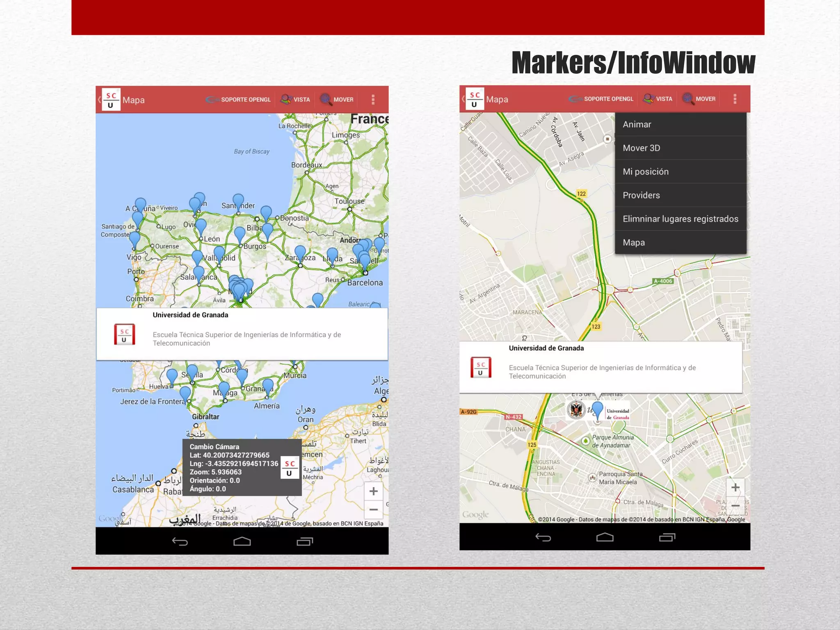Tap Android home button on right screen
Viewport: 840px width, 630px height.
click(605, 537)
